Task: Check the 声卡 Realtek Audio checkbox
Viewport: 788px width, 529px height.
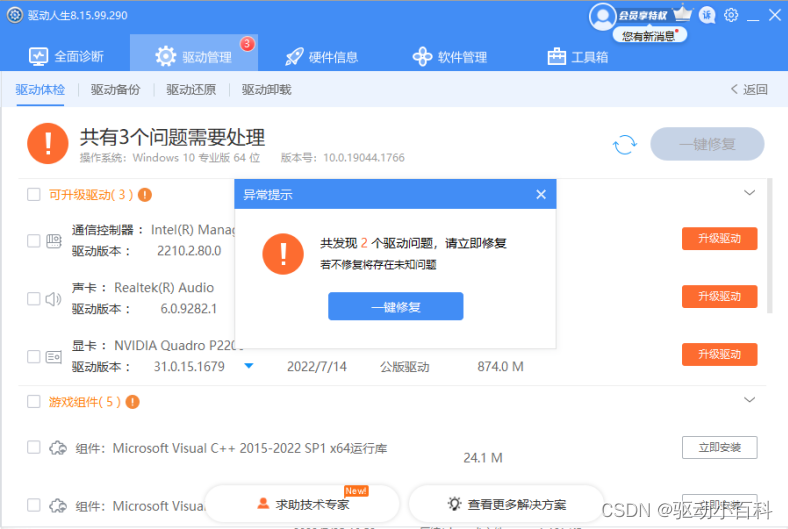Action: 34,299
